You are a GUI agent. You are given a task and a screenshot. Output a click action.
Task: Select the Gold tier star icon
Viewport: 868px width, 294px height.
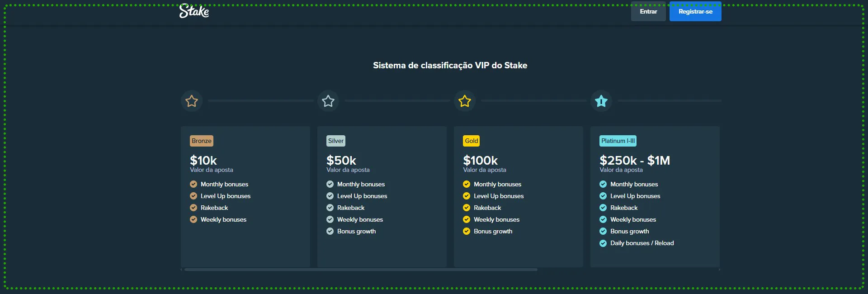coord(464,101)
